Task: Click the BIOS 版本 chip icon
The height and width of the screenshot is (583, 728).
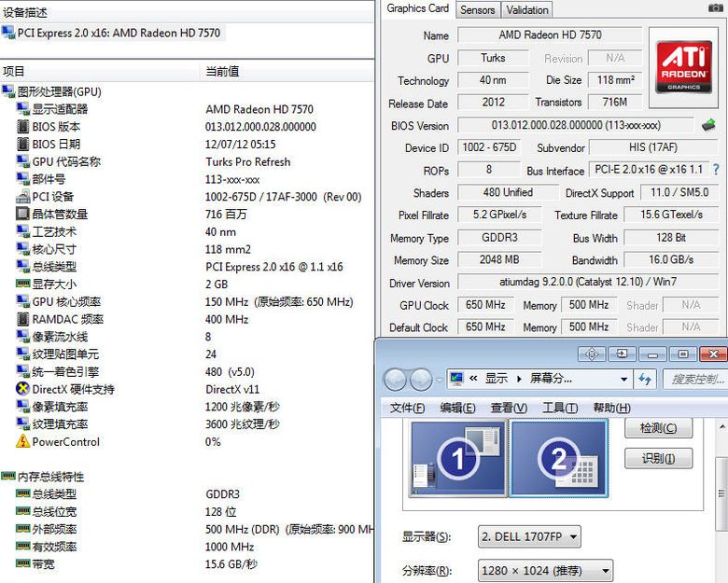Action: point(22,126)
